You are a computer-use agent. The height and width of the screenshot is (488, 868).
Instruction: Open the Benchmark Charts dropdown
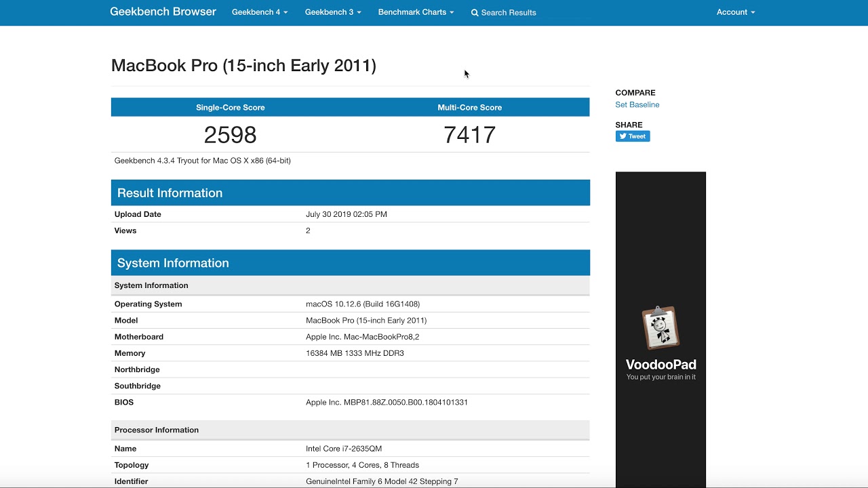tap(416, 12)
